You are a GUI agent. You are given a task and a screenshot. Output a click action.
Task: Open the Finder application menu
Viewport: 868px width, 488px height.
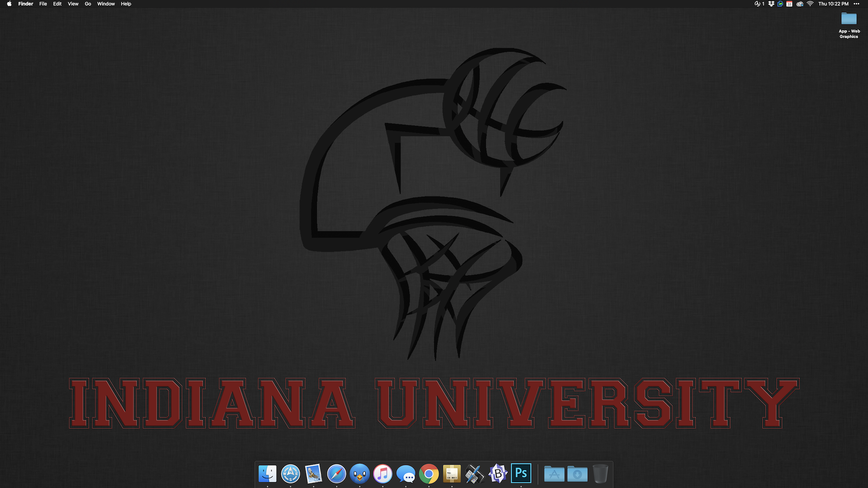(25, 4)
